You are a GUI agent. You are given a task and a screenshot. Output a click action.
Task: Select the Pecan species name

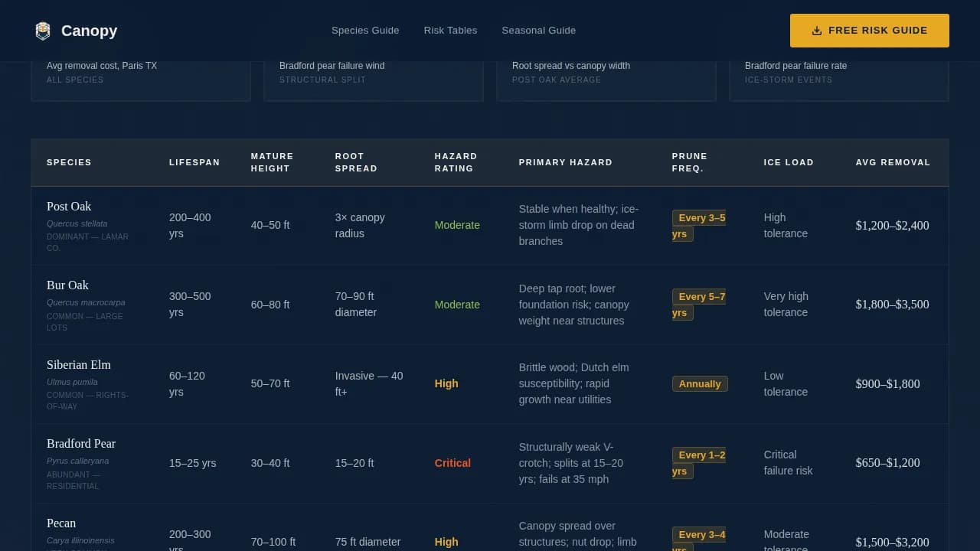click(x=61, y=523)
